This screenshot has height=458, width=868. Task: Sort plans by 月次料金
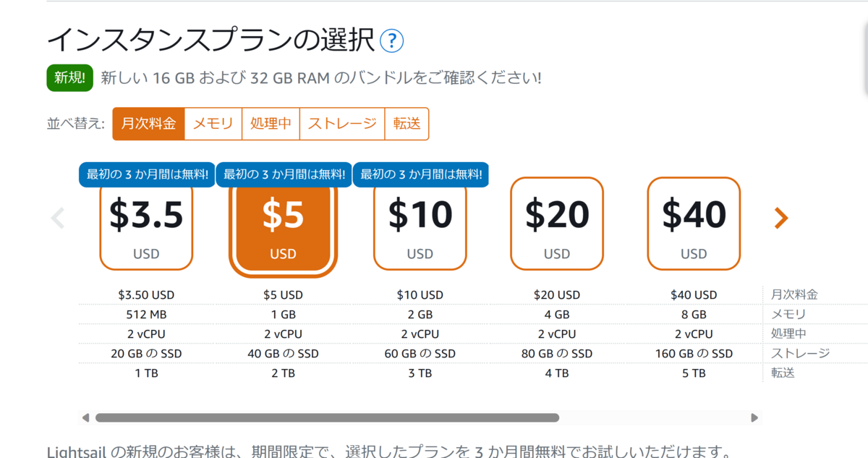148,124
